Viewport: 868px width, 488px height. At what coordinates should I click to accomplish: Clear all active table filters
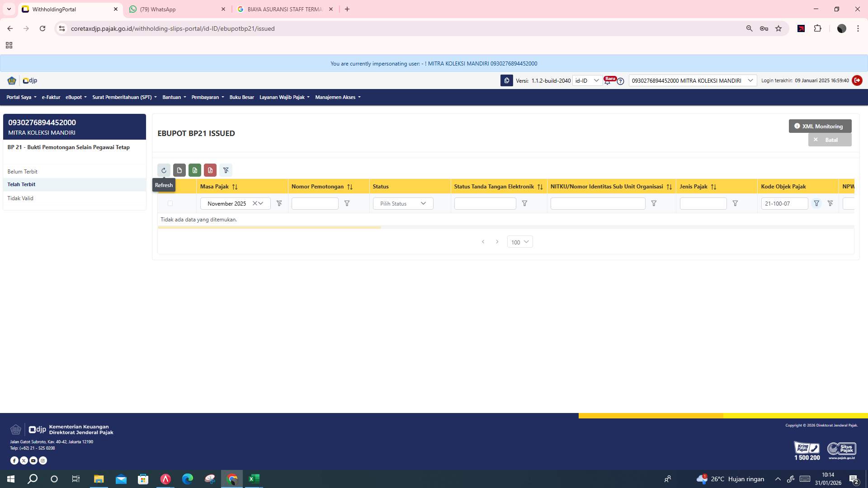[226, 170]
